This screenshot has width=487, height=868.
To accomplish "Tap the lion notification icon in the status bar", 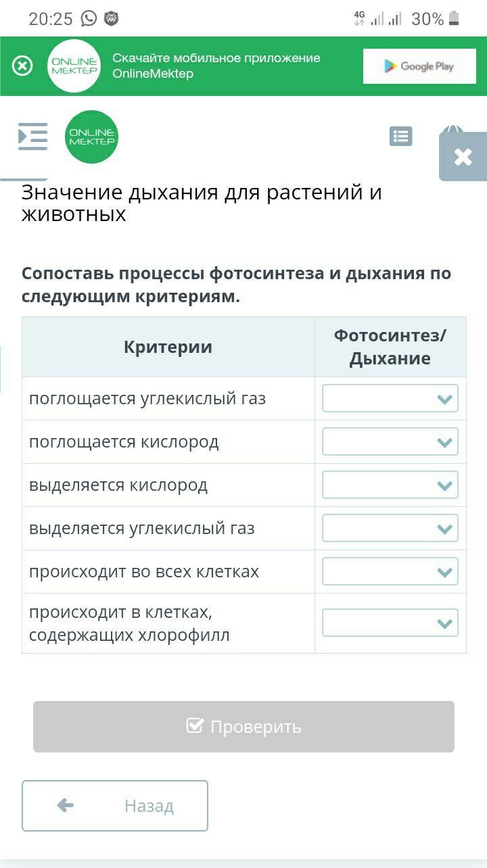I will click(111, 19).
